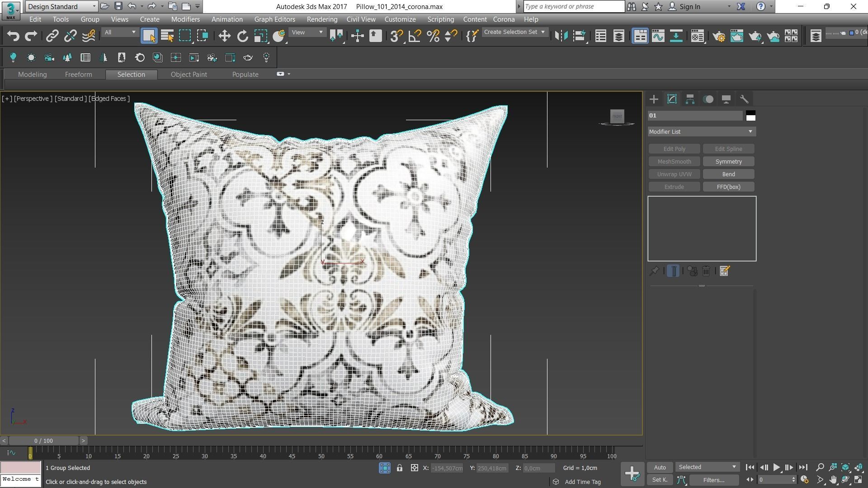This screenshot has width=868, height=488.
Task: Toggle Spinner Snap button
Action: tap(451, 36)
